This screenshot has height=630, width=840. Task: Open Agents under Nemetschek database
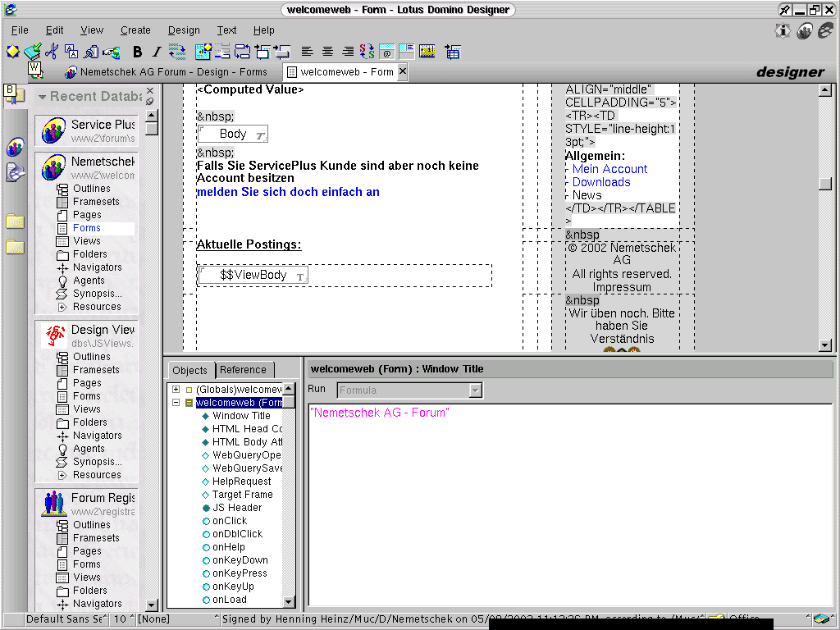click(x=89, y=281)
